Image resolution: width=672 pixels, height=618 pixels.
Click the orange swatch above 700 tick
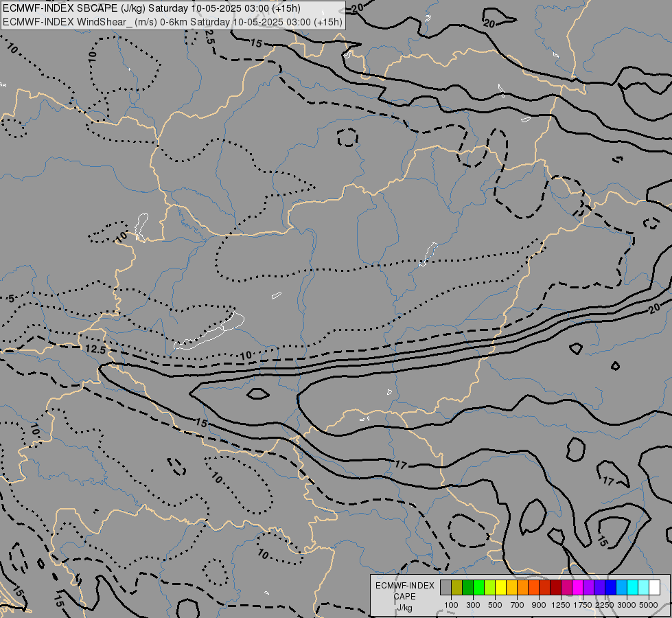pyautogui.click(x=523, y=588)
